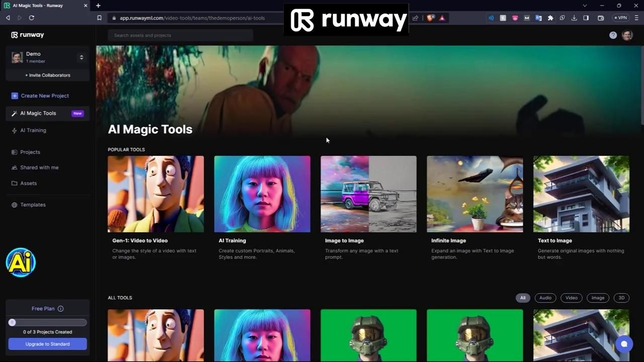Filter tools by 3D
This screenshot has height=362, width=644.
[x=621, y=298]
